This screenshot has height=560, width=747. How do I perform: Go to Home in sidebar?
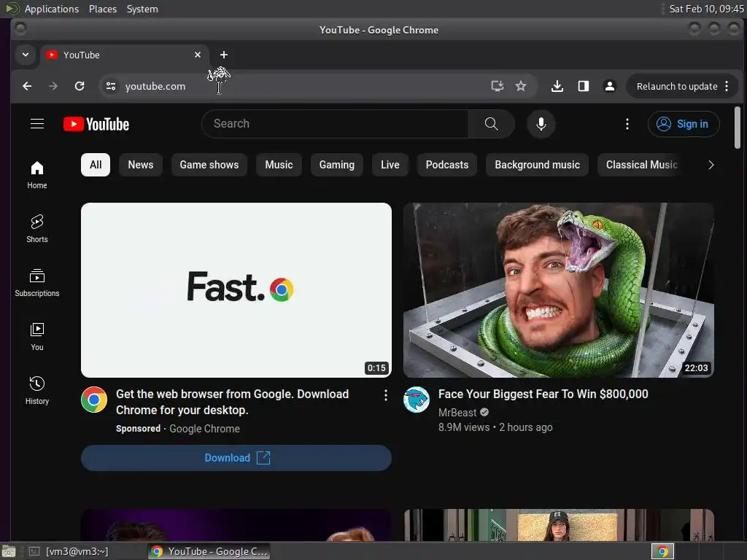(x=37, y=175)
